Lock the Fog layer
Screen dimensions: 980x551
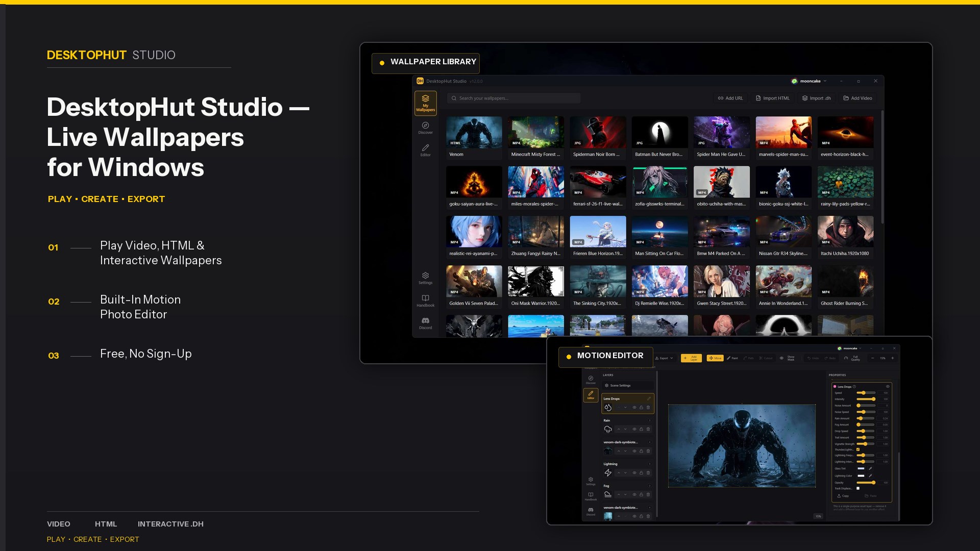(641, 494)
